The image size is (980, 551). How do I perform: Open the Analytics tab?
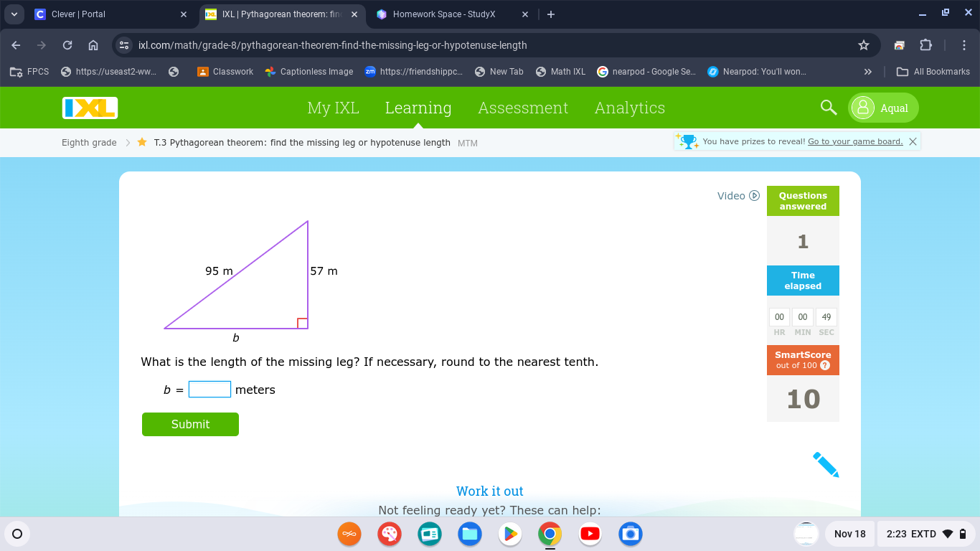(630, 108)
